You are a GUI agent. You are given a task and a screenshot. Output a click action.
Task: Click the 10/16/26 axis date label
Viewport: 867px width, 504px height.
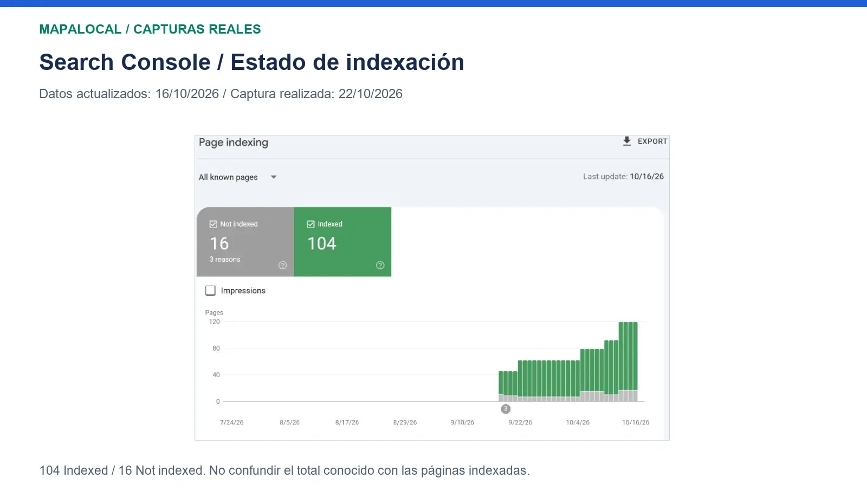click(636, 422)
